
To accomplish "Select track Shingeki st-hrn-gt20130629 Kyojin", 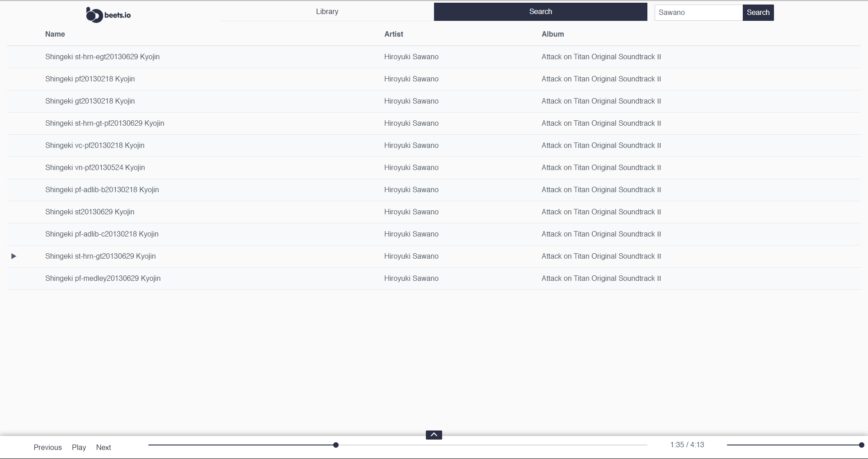I will coord(100,256).
